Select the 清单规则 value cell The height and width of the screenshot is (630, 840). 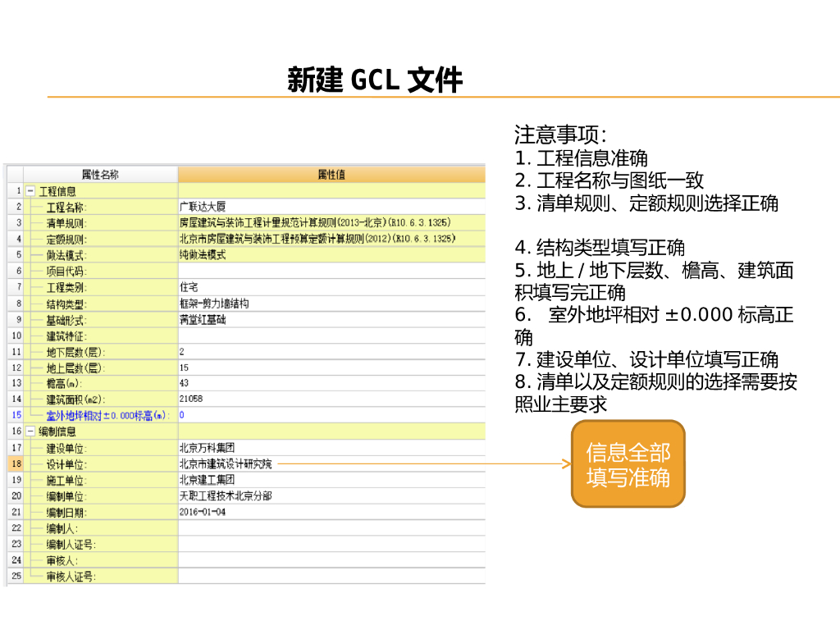[x=331, y=223]
